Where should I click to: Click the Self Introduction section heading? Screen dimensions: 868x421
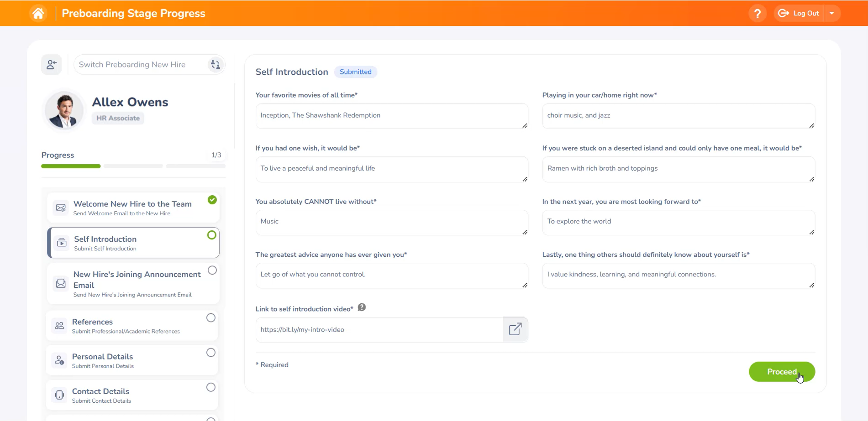click(292, 72)
